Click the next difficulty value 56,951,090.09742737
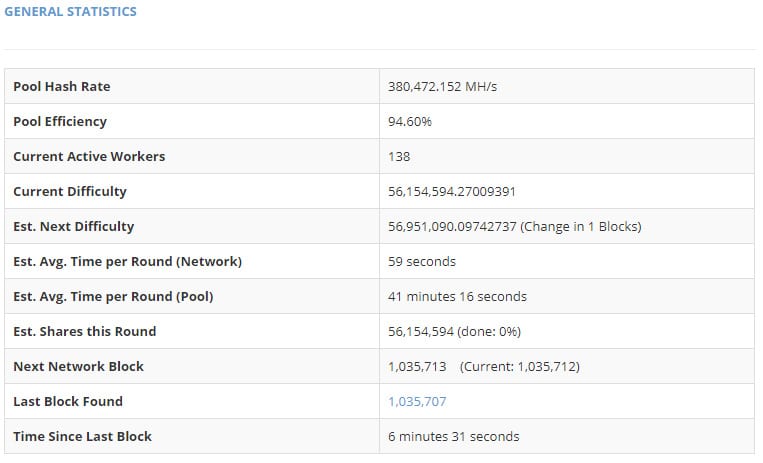The width and height of the screenshot is (763, 463). (452, 226)
